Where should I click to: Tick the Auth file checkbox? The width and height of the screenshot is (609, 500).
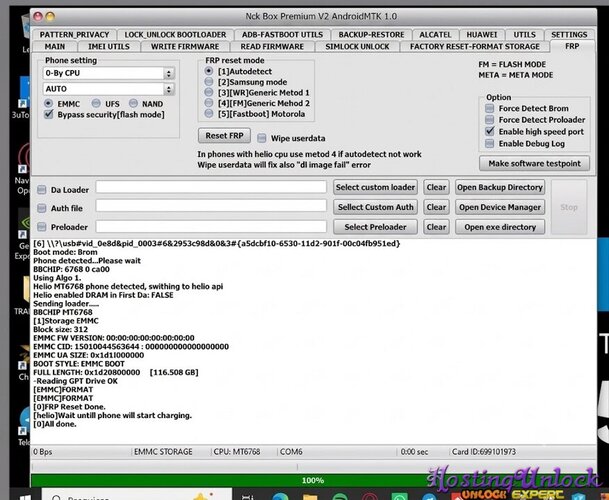42,208
